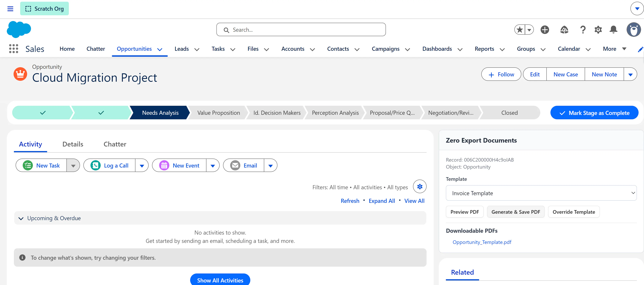Open the Invoice Template dropdown
Image resolution: width=644 pixels, height=285 pixels.
point(541,193)
